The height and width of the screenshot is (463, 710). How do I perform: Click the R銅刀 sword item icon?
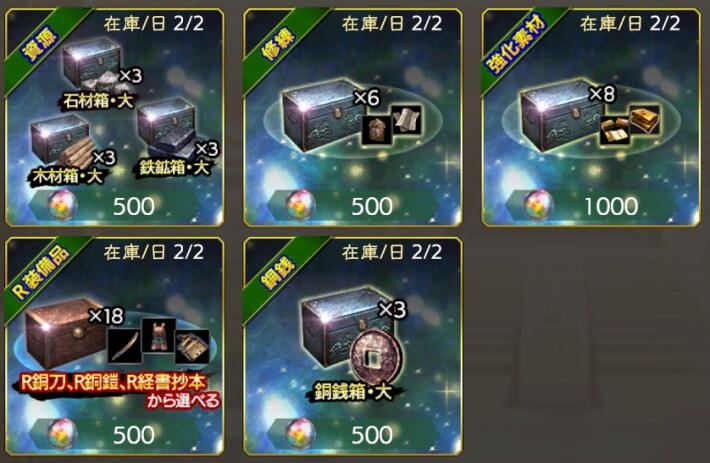click(125, 347)
